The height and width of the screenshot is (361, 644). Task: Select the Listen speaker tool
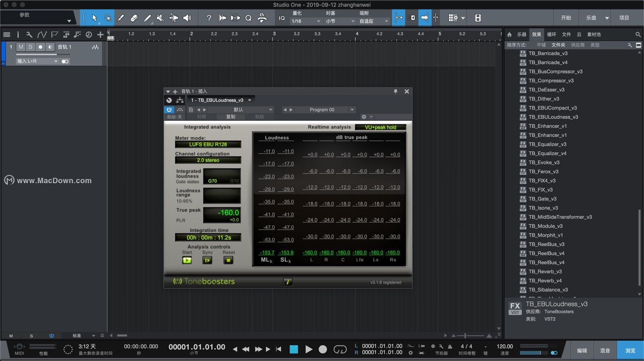click(187, 18)
